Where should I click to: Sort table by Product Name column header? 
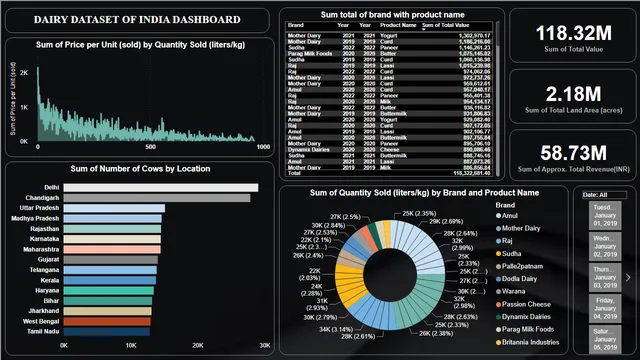(398, 25)
